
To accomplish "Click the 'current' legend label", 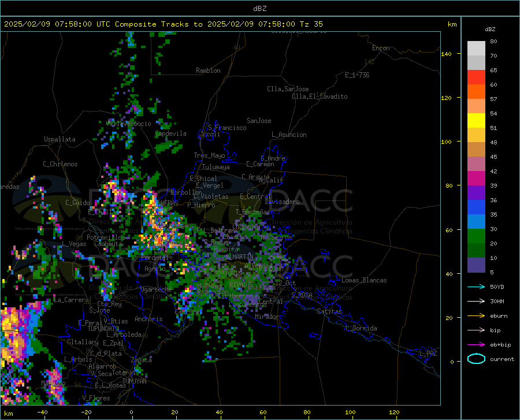I will point(502,359).
